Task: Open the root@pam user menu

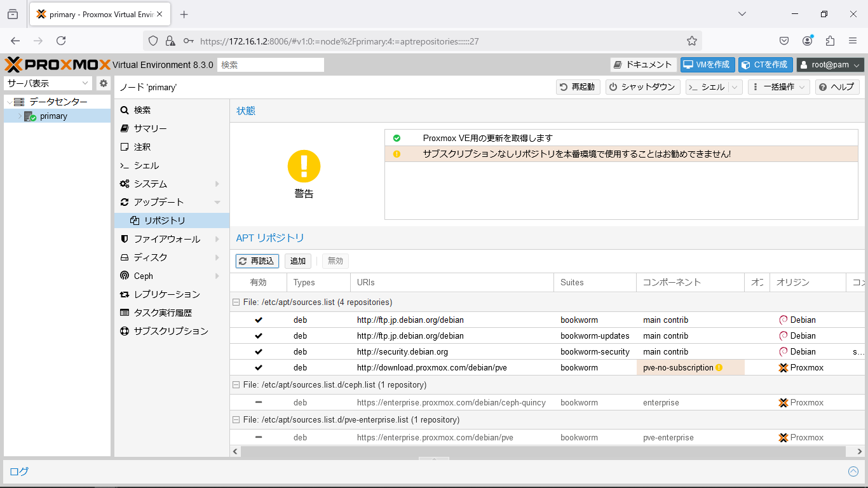Action: coord(831,65)
